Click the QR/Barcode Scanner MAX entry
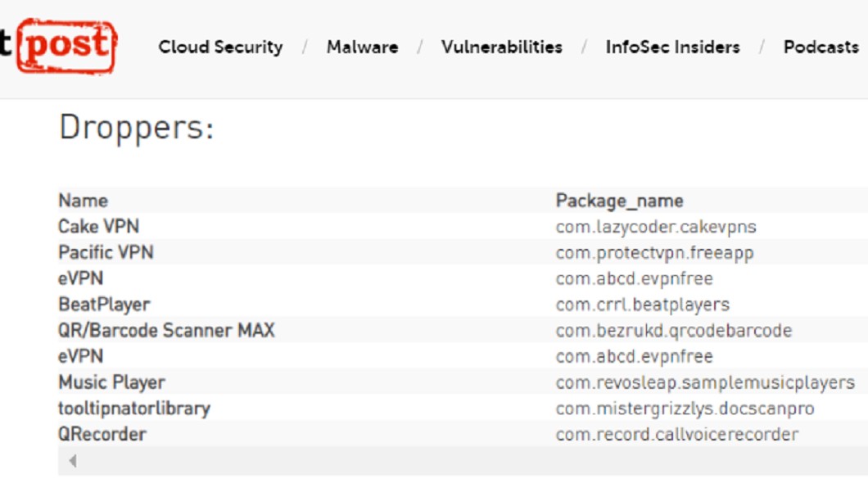The width and height of the screenshot is (868, 488). tap(166, 330)
